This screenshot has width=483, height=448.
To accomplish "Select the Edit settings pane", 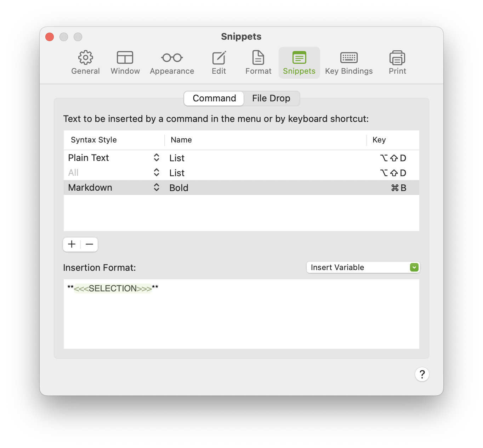I will [218, 62].
